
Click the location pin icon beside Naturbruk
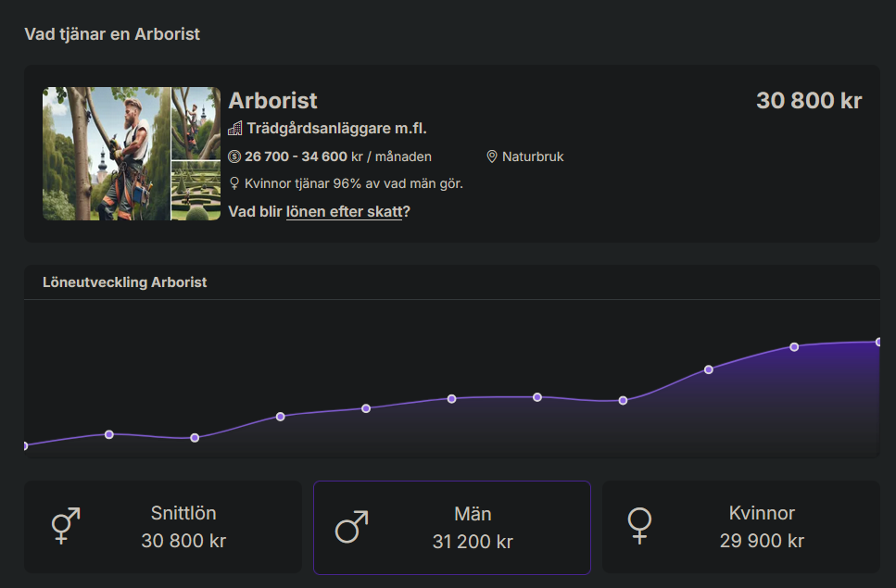click(x=491, y=156)
